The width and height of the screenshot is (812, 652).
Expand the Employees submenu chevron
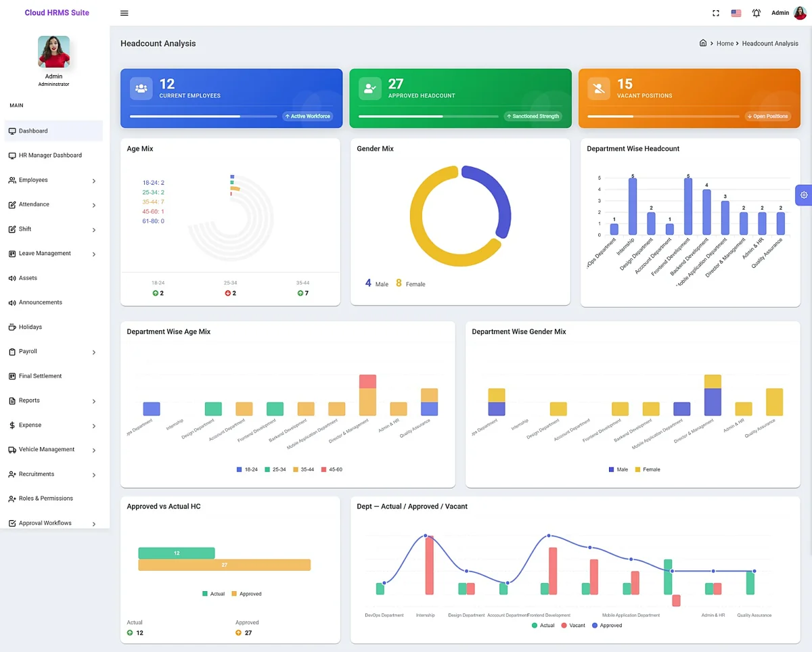(94, 181)
